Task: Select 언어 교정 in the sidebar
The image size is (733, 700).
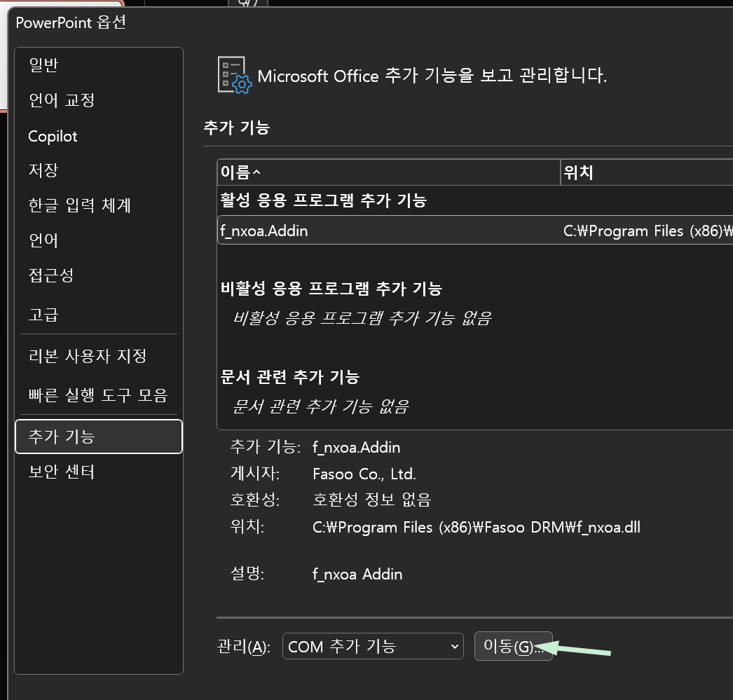Action: [61, 100]
